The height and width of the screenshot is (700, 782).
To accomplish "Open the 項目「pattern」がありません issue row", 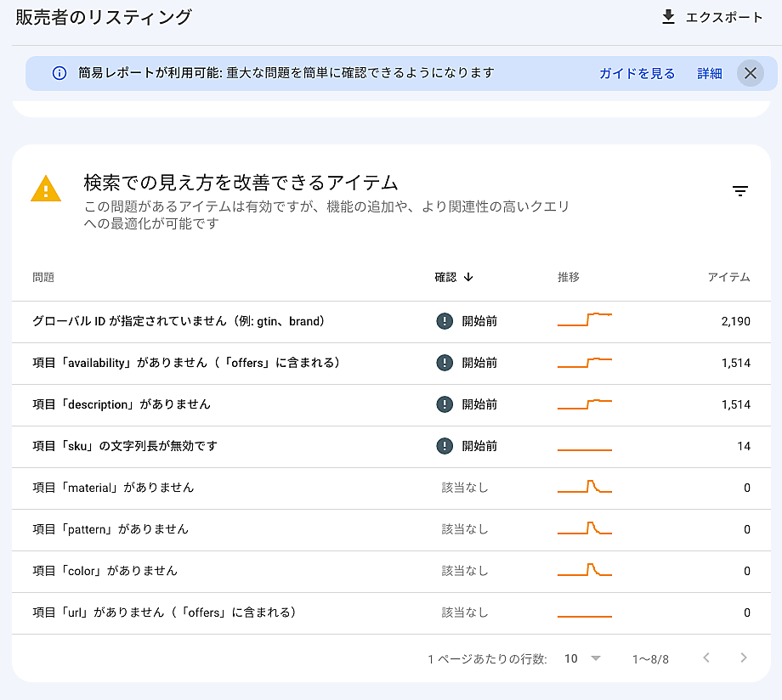I will point(110,529).
